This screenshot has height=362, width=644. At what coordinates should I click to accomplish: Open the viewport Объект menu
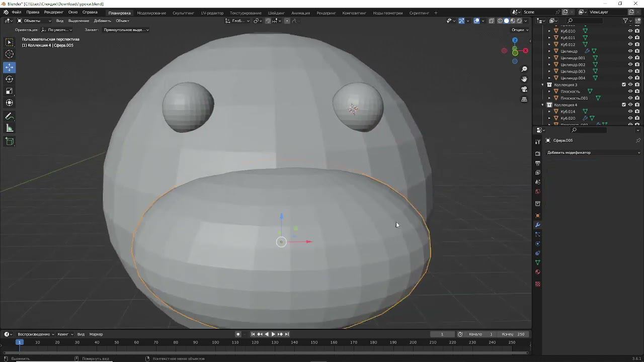(x=123, y=21)
